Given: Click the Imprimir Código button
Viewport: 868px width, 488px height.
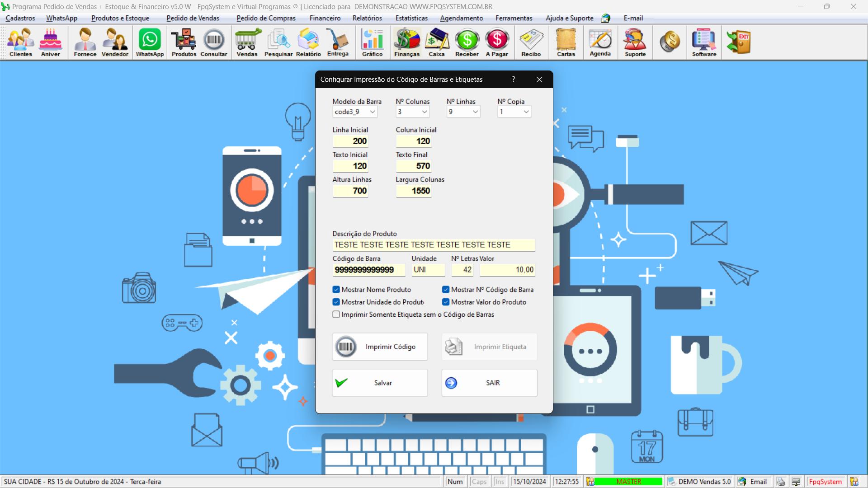Looking at the screenshot, I should point(379,347).
